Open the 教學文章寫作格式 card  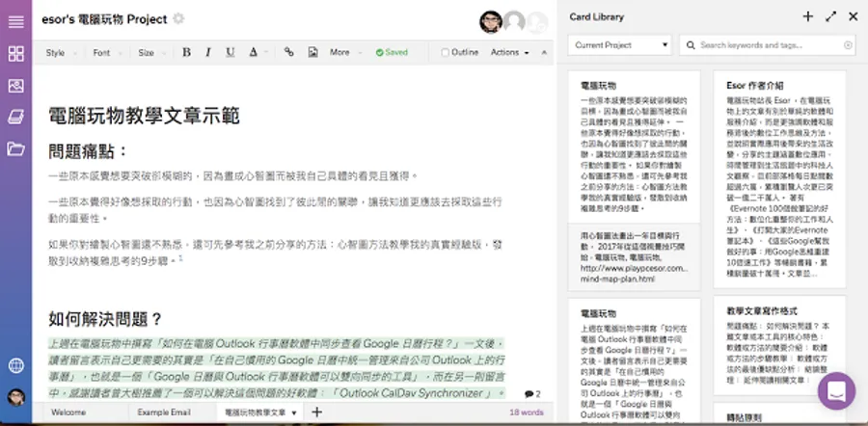pyautogui.click(x=779, y=345)
